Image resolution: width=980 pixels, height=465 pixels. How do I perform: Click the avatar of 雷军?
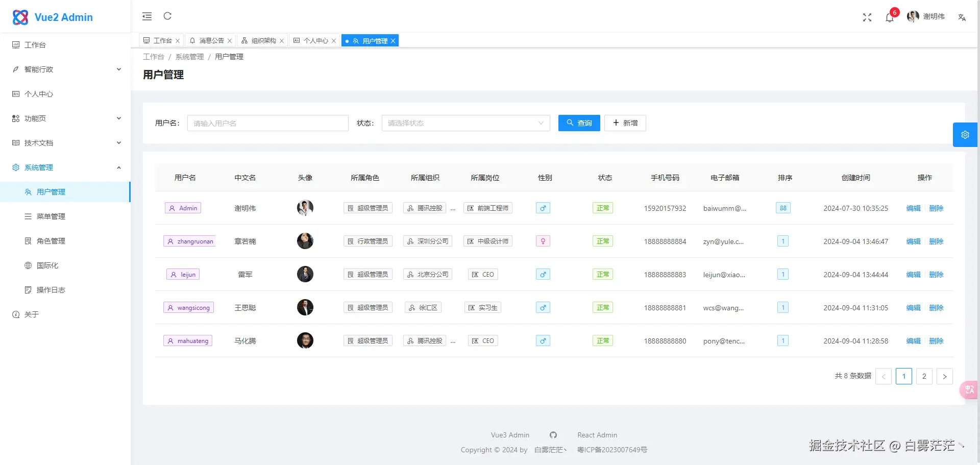coord(305,274)
